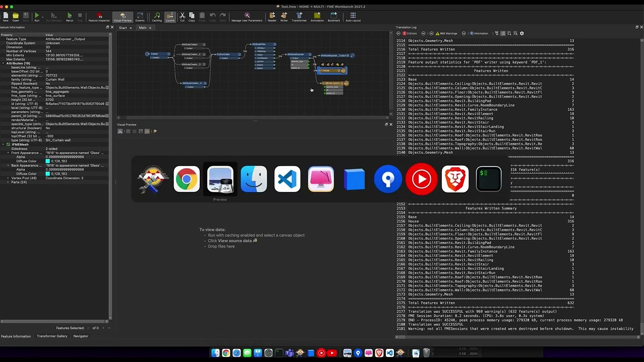The image size is (644, 362).
Task: Open Translation Log settings gear
Action: pos(522,33)
